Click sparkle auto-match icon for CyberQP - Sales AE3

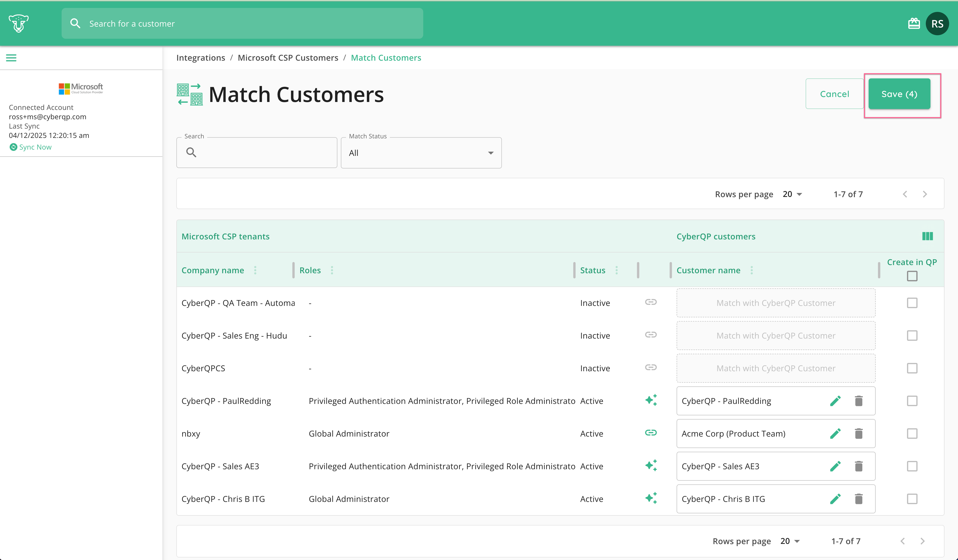651,466
